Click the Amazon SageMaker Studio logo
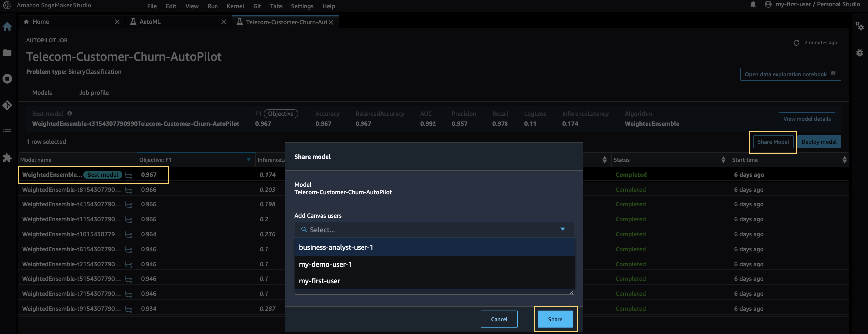 click(x=7, y=5)
